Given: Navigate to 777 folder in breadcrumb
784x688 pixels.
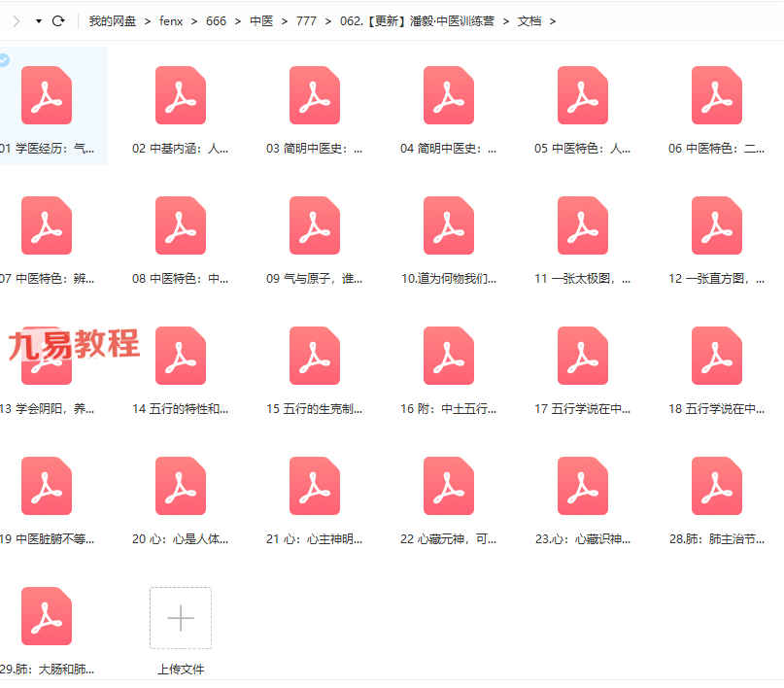Looking at the screenshot, I should 306,21.
